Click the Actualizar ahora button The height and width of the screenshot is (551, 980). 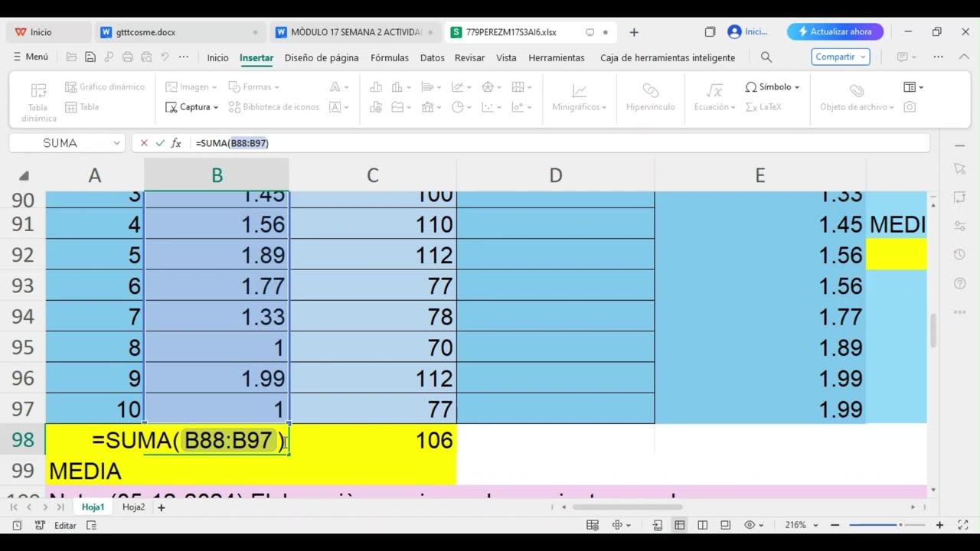pos(835,31)
